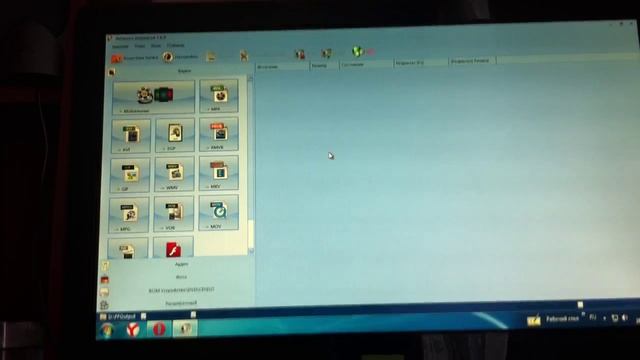Image resolution: width=640 pixels, height=360 pixels.
Task: Click the D:\FFOutput path in status bar
Action: (122, 316)
